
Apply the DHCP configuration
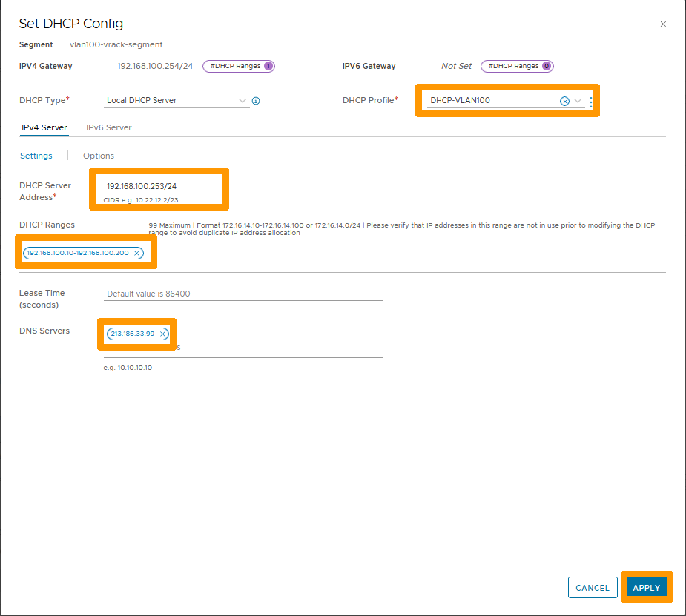coord(647,586)
